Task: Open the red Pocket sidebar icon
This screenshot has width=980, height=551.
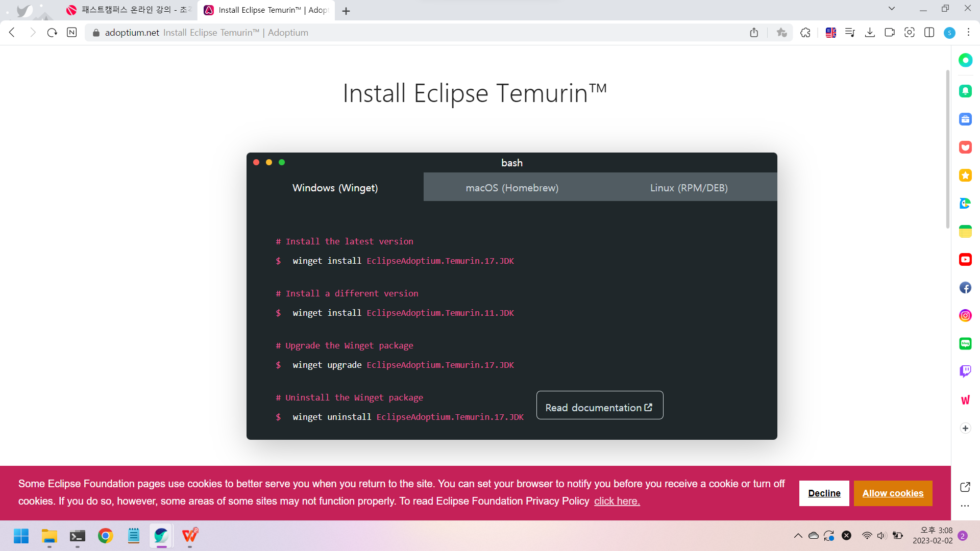Action: (965, 147)
